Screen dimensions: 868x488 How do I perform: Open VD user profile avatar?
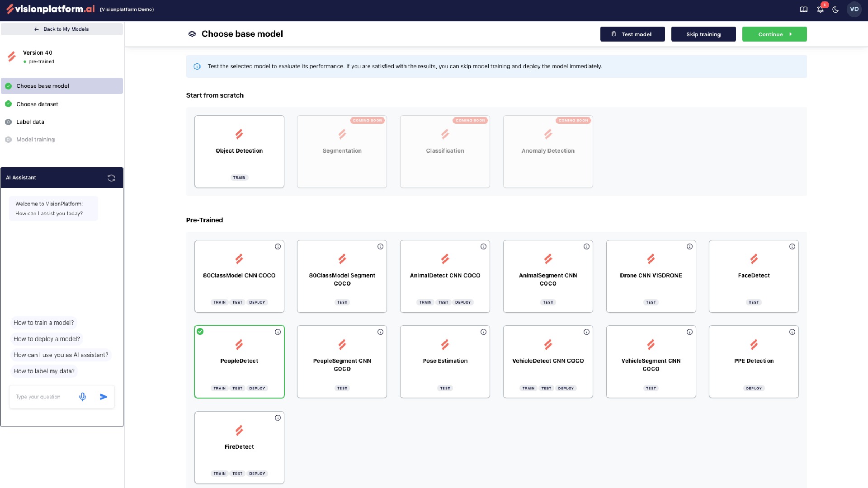(854, 9)
